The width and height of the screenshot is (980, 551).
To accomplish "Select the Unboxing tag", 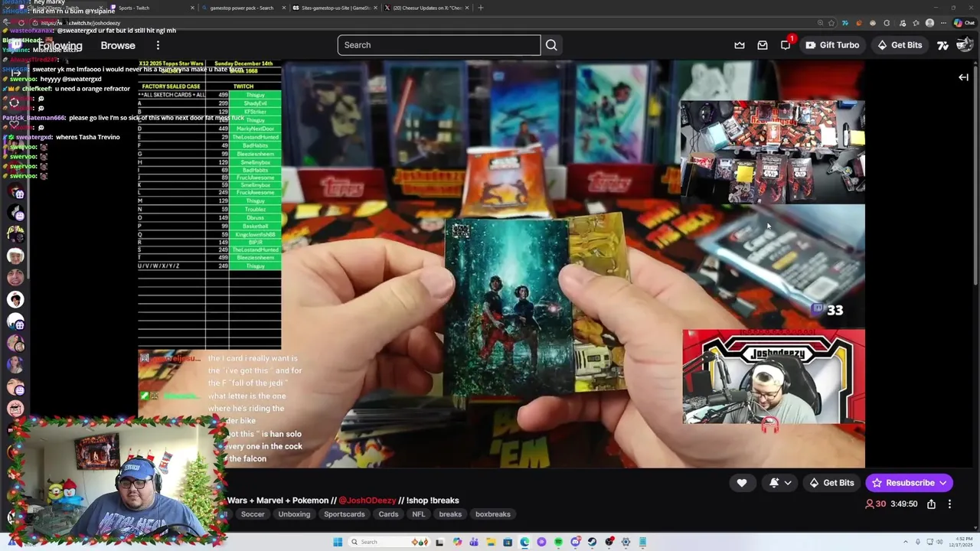I will [x=294, y=514].
